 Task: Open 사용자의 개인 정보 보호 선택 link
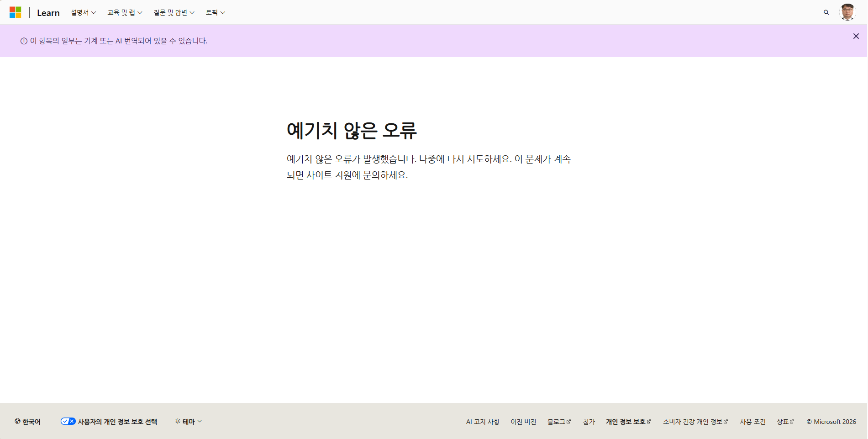(109, 422)
